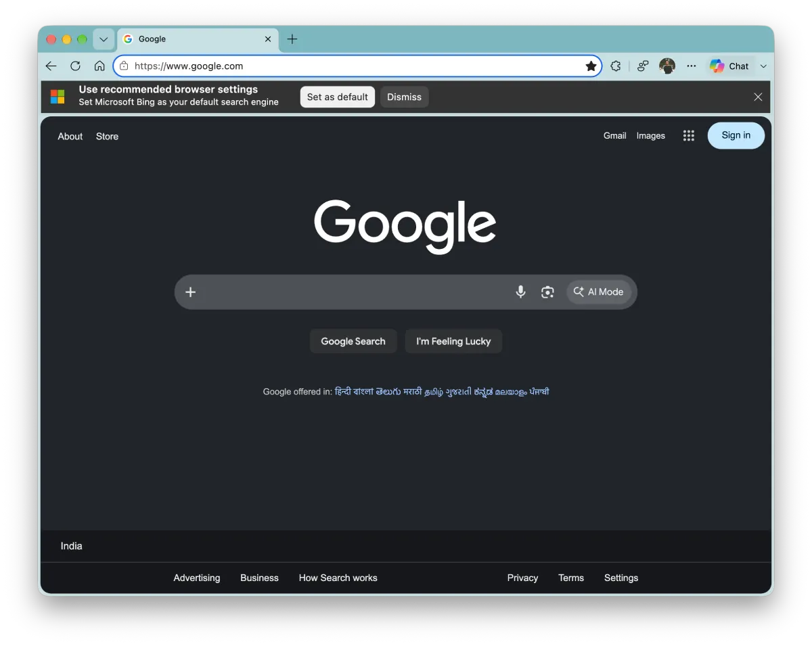Screen dimensions: 812x646
Task: Close the Bing settings banner with X
Action: [758, 97]
